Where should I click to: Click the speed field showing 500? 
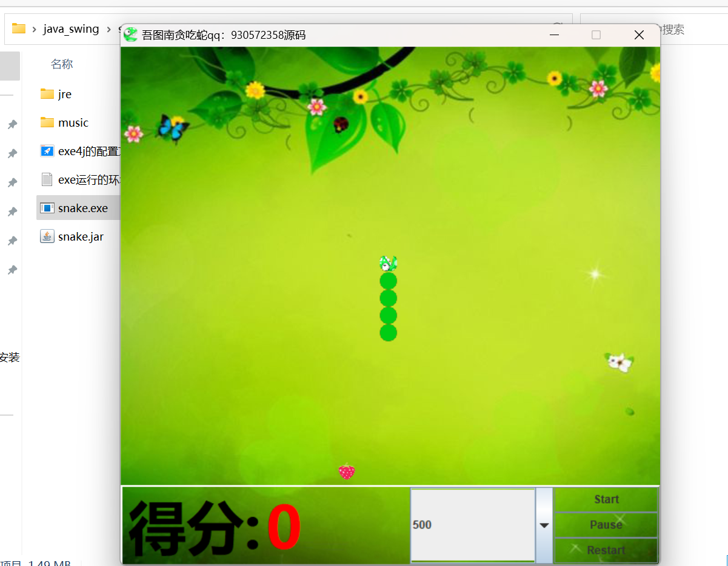472,525
